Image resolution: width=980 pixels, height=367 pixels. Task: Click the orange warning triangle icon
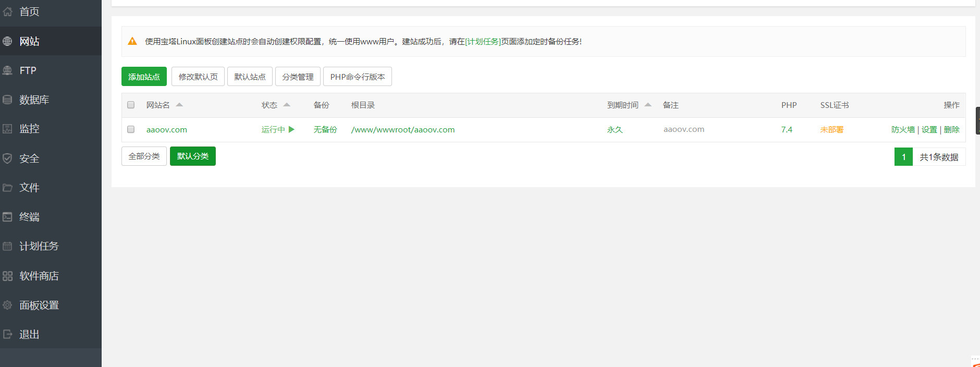[132, 41]
